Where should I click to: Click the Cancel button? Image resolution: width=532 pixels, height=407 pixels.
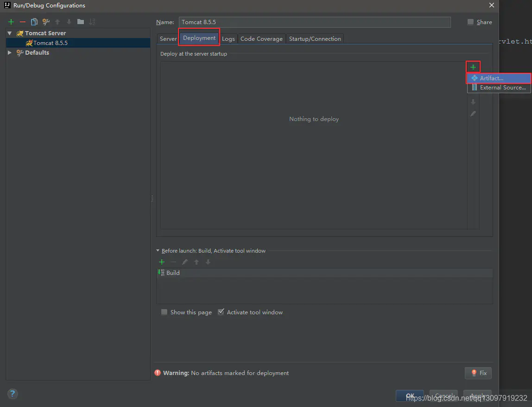click(x=444, y=396)
